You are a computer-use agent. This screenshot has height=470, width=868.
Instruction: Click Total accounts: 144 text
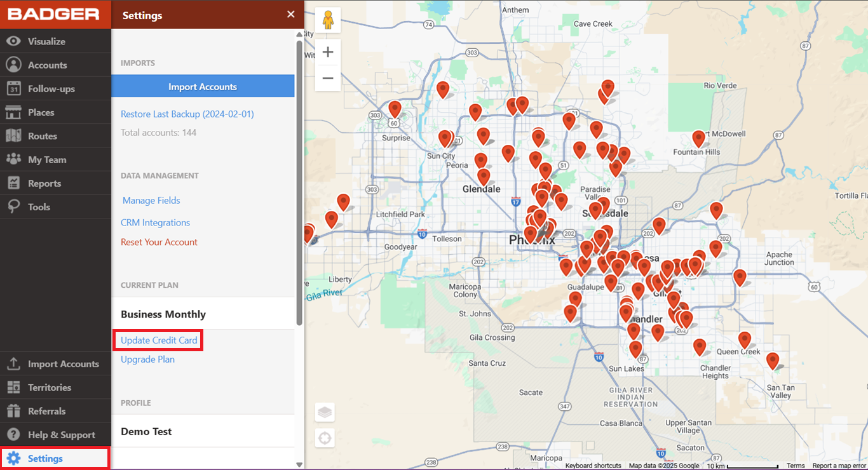pyautogui.click(x=158, y=133)
